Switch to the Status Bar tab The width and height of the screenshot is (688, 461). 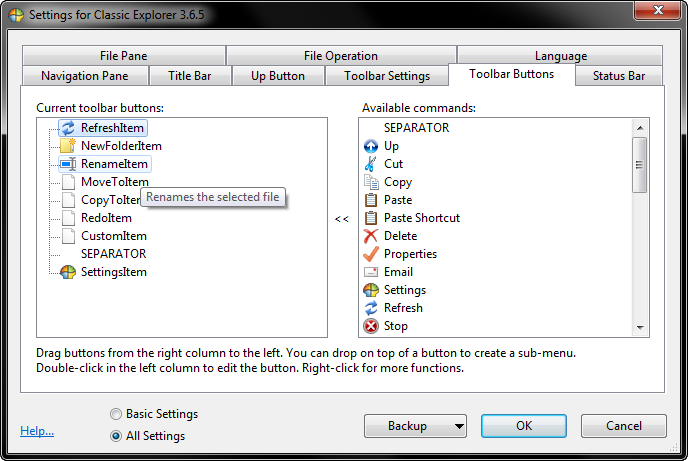(619, 76)
